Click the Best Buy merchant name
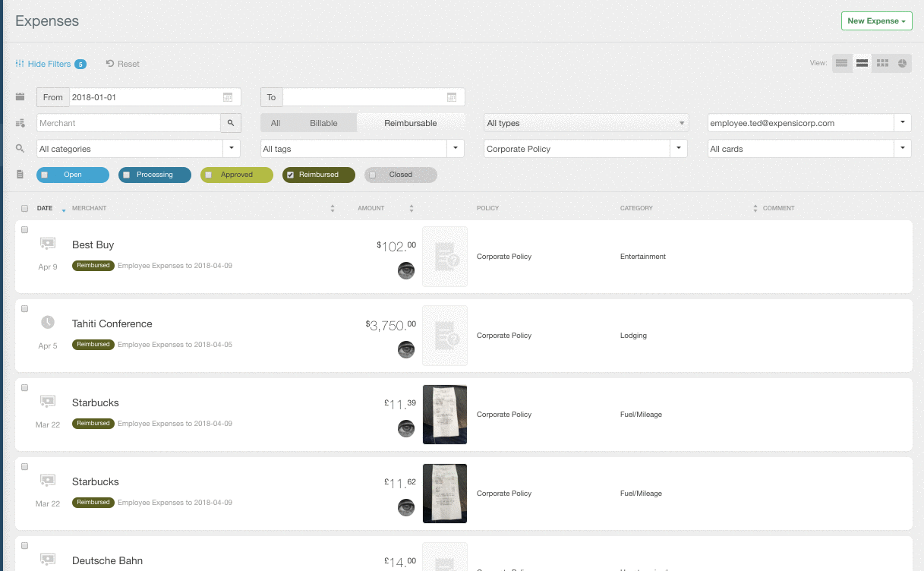The width and height of the screenshot is (924, 571). pos(93,244)
